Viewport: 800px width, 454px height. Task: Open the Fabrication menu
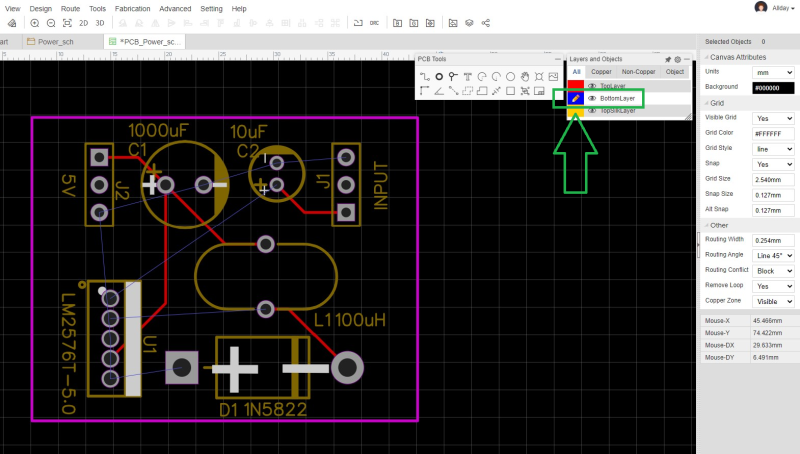tap(133, 9)
